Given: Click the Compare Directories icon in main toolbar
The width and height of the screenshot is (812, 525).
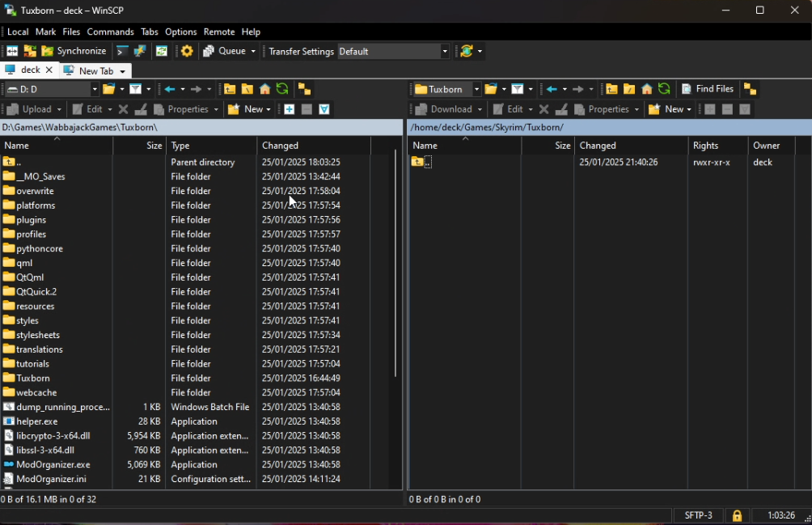Looking at the screenshot, I should pos(12,51).
